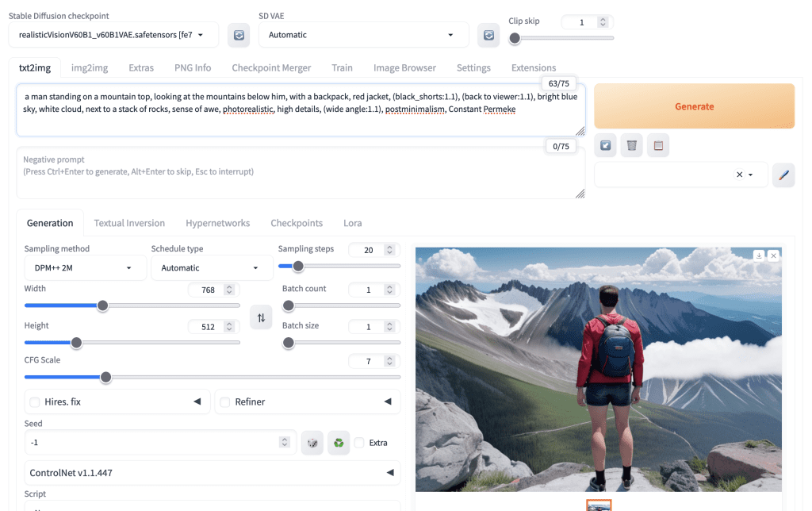This screenshot has width=812, height=511.
Task: Reuse last seed with the recycle icon
Action: tap(339, 443)
